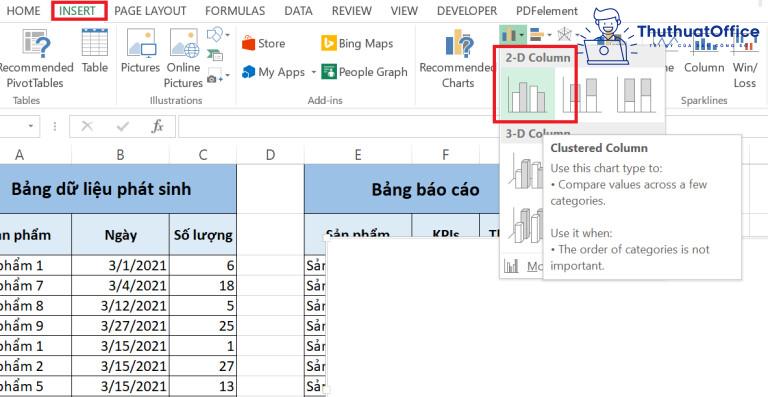Insert the People Graph add-in
This screenshot has height=397, width=768.
pos(364,72)
